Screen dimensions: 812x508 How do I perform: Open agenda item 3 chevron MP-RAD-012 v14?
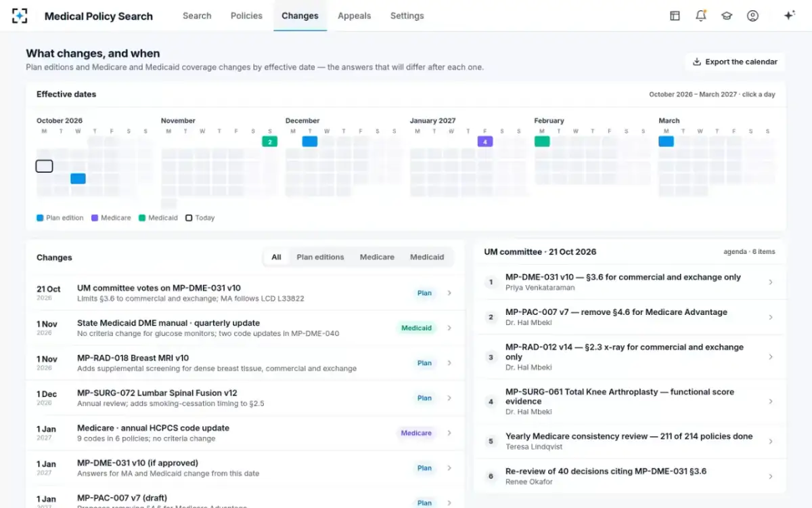click(771, 357)
